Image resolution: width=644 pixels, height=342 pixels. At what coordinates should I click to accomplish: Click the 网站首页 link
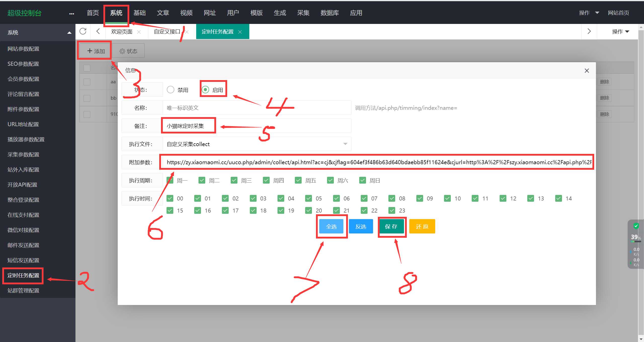618,13
